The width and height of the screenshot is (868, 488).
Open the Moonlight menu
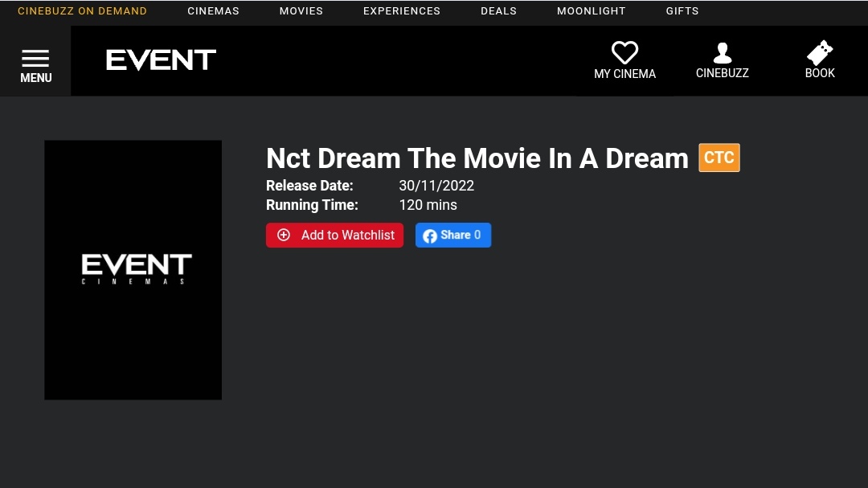point(592,11)
